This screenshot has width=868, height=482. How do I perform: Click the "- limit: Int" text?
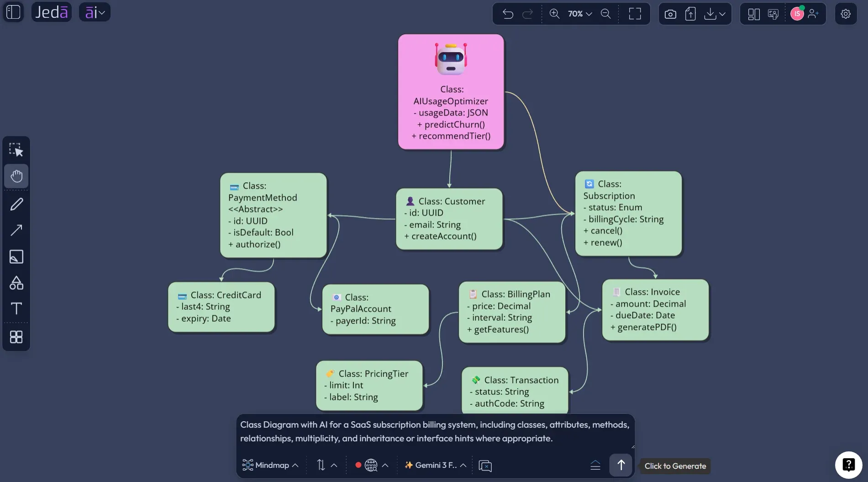coord(343,385)
